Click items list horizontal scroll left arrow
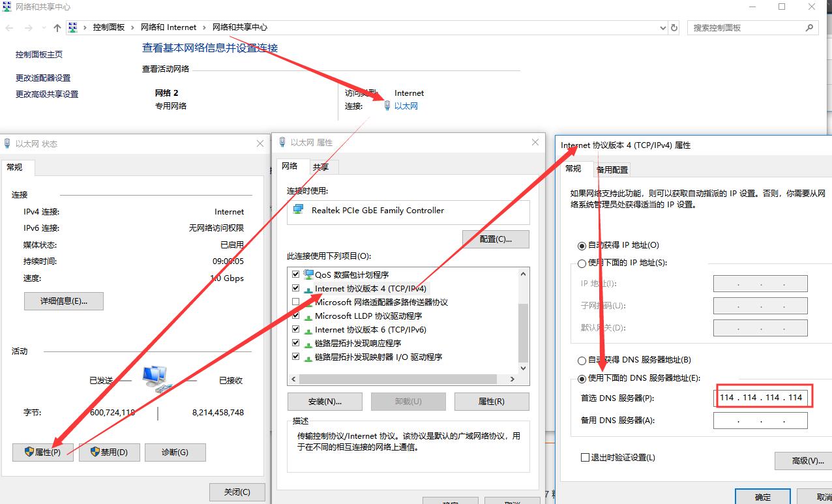832x504 pixels. click(293, 379)
